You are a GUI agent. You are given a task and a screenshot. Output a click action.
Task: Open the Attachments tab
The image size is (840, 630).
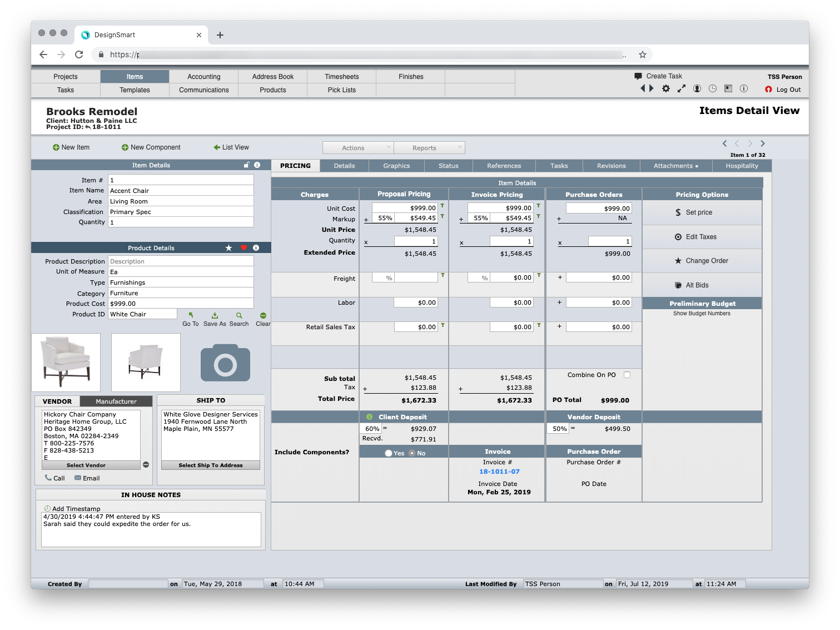point(675,166)
